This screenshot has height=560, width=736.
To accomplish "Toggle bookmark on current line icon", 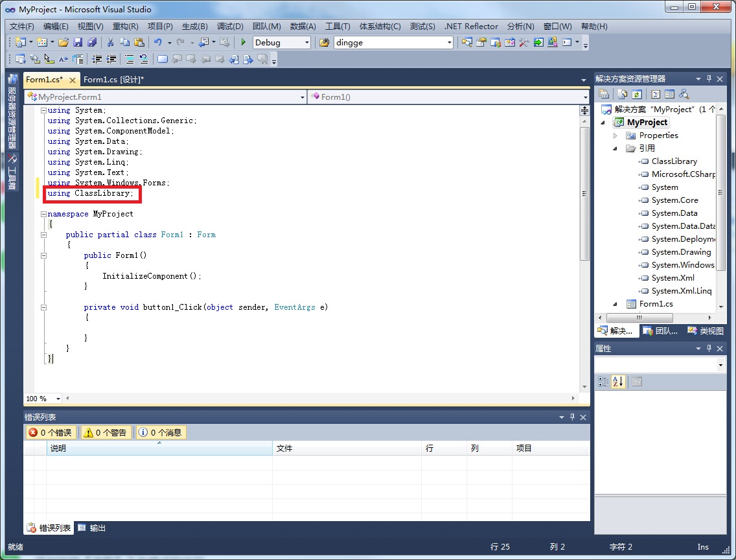I will pos(163,59).
